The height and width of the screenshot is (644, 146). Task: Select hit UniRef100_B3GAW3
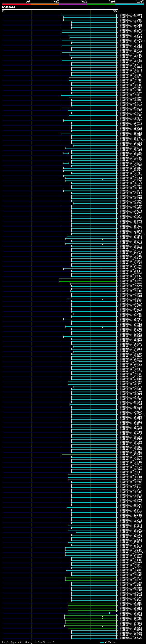click(x=131, y=75)
